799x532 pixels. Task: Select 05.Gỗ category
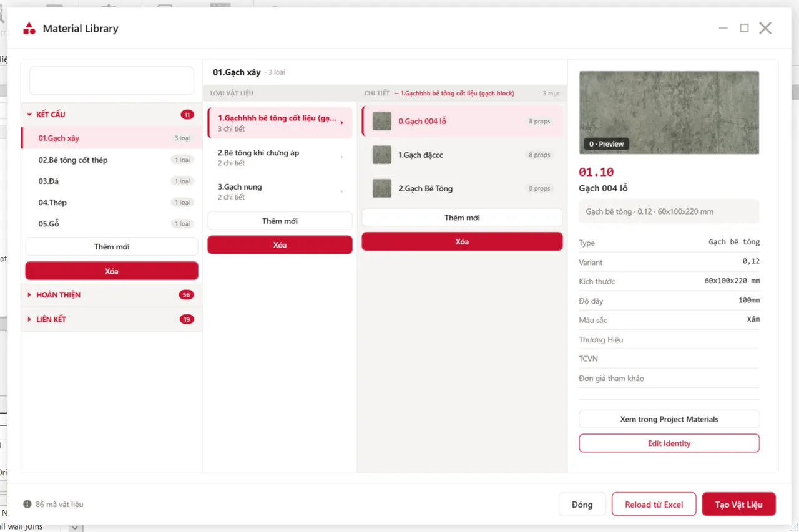coord(112,223)
